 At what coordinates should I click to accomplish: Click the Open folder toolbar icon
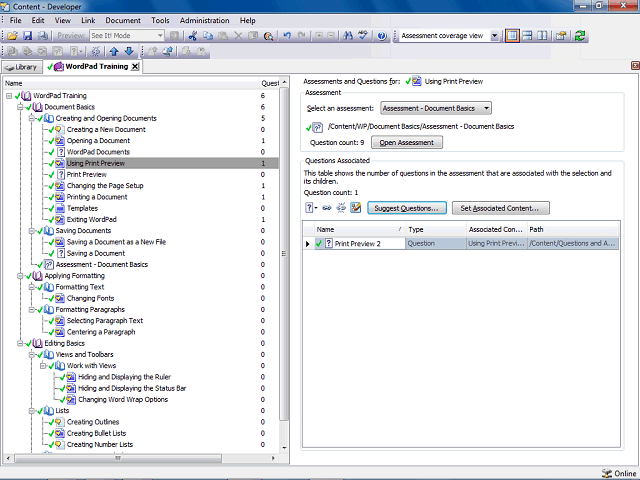(12, 36)
